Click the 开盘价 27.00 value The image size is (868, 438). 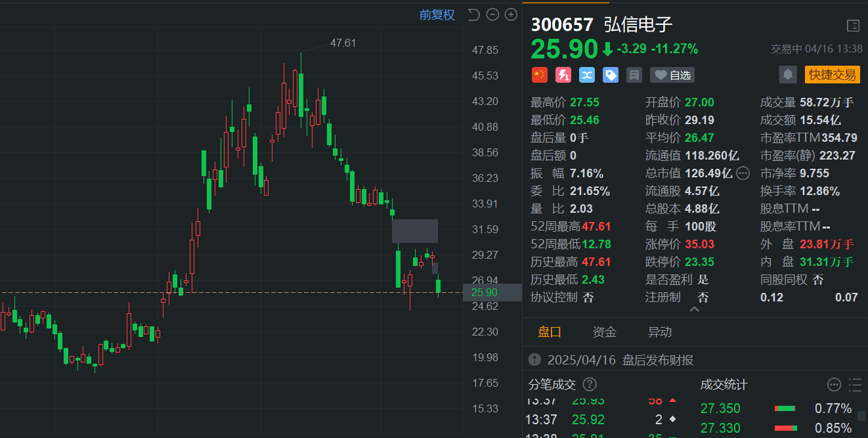click(699, 102)
